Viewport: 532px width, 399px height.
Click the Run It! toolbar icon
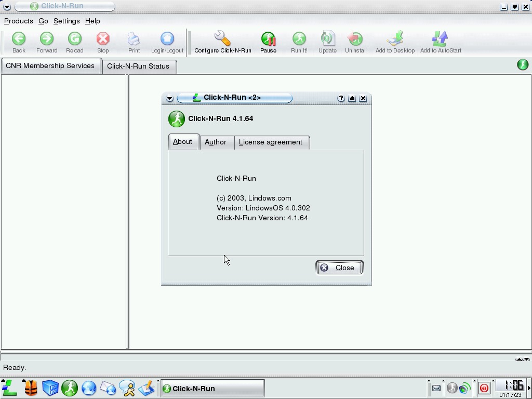(x=299, y=39)
